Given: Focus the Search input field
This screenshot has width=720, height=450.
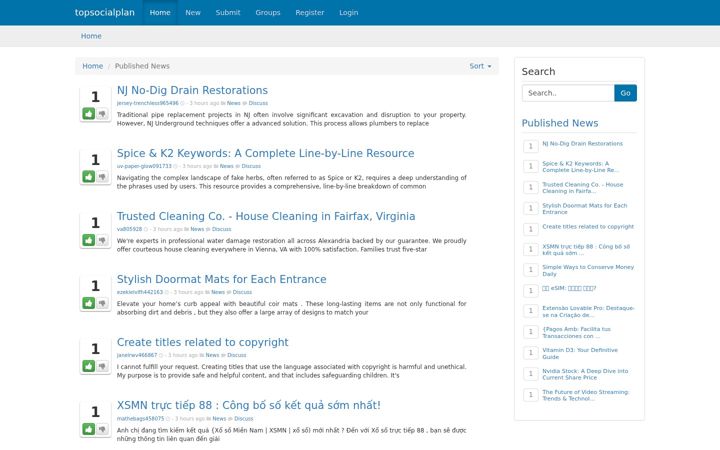Looking at the screenshot, I should click(568, 93).
